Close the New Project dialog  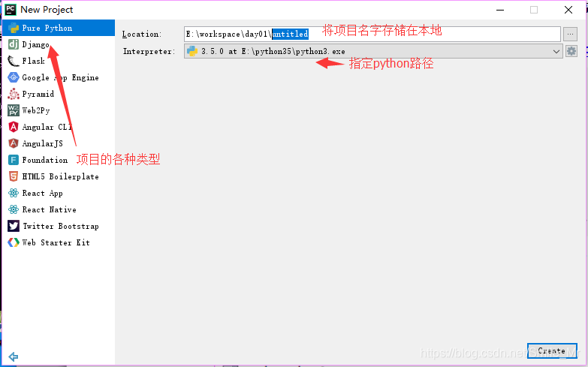(568, 10)
